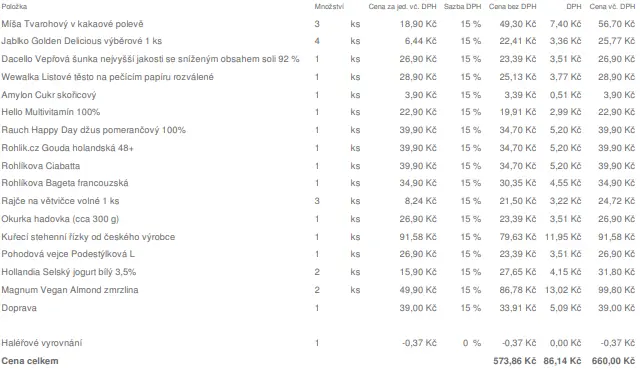This screenshot has width=640, height=369.
Task: Click the Cena celkem label
Action: [30, 361]
